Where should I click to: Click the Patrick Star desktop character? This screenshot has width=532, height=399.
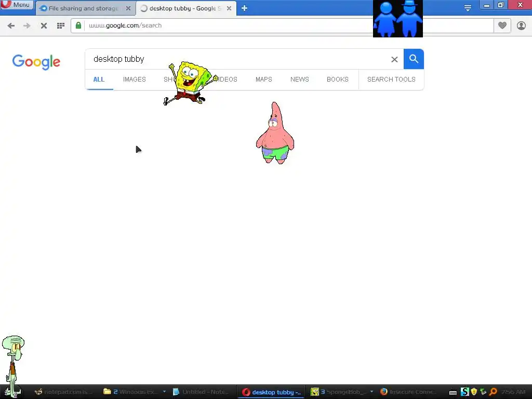[x=275, y=133]
